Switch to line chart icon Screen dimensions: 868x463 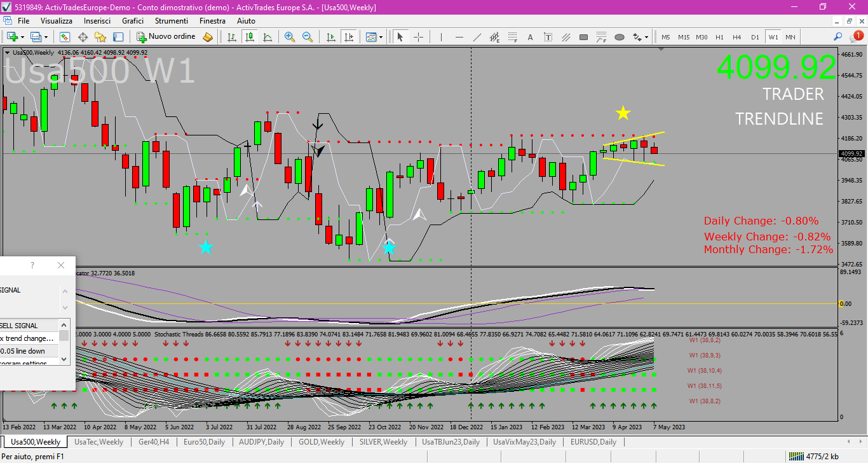pyautogui.click(x=268, y=37)
